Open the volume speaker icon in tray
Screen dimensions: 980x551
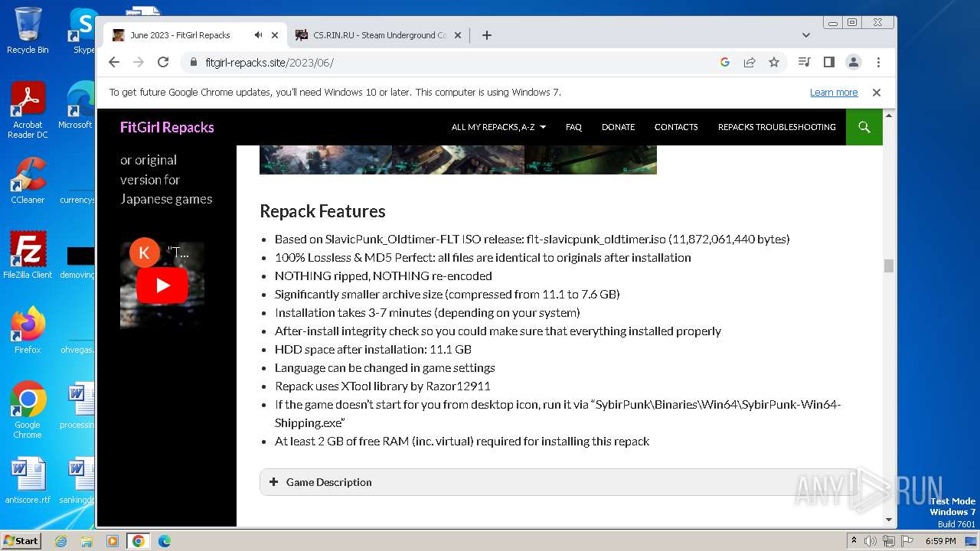click(x=871, y=541)
